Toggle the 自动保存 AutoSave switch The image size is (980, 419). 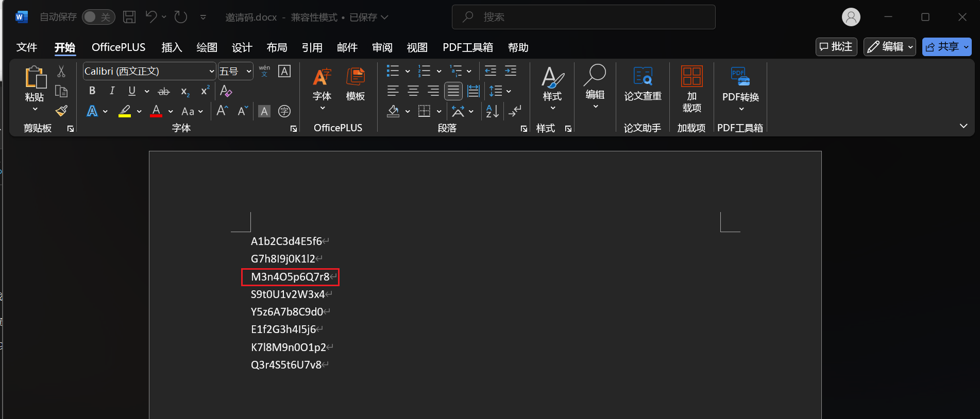pos(98,17)
